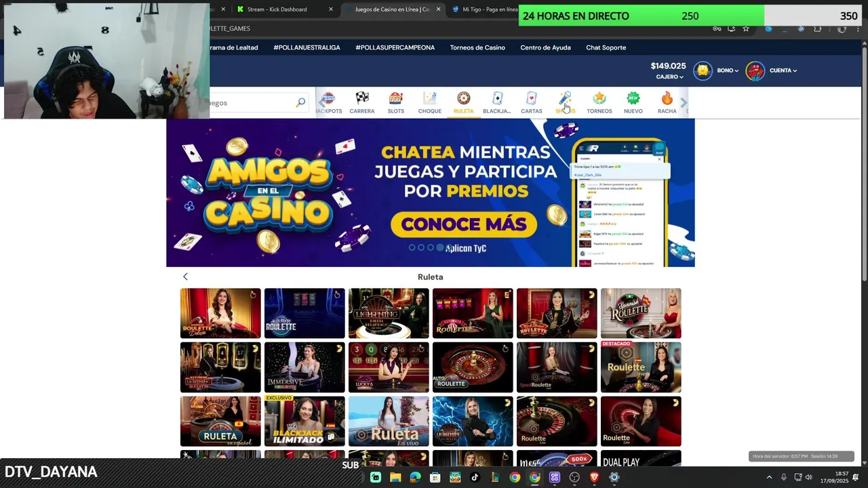Select first banner carousel dot
This screenshot has width=868, height=488.
pos(412,247)
